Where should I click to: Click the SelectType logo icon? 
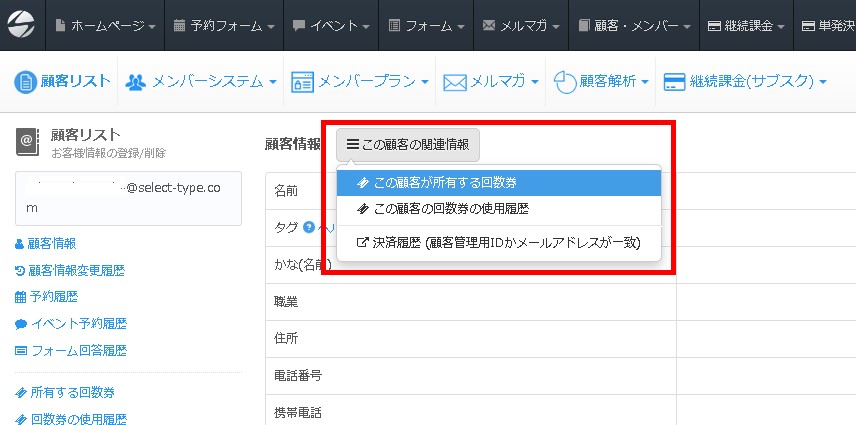(x=21, y=25)
